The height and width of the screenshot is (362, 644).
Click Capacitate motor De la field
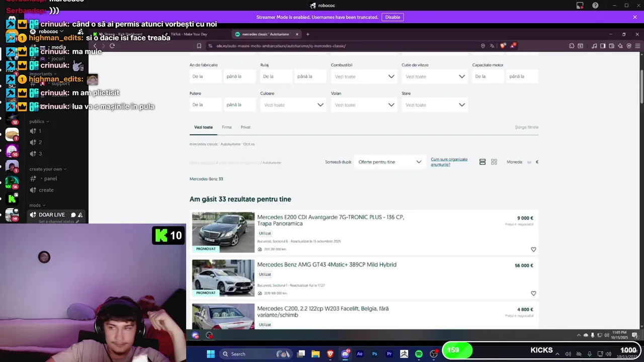click(x=488, y=76)
